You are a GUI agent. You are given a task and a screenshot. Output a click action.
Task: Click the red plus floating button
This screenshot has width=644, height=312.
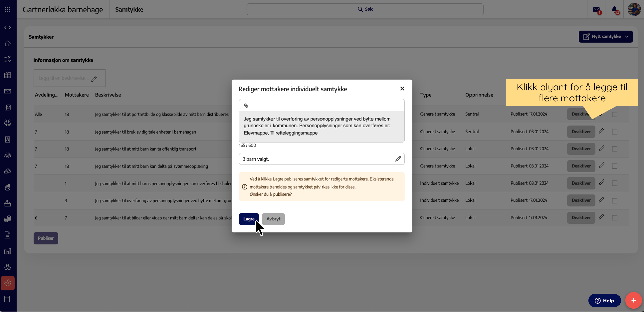click(x=633, y=300)
